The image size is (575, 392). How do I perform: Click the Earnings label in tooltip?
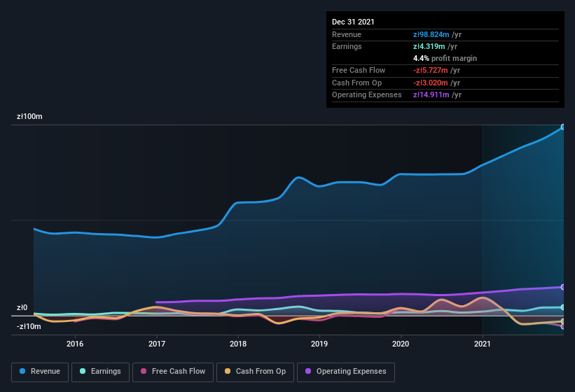click(x=347, y=46)
